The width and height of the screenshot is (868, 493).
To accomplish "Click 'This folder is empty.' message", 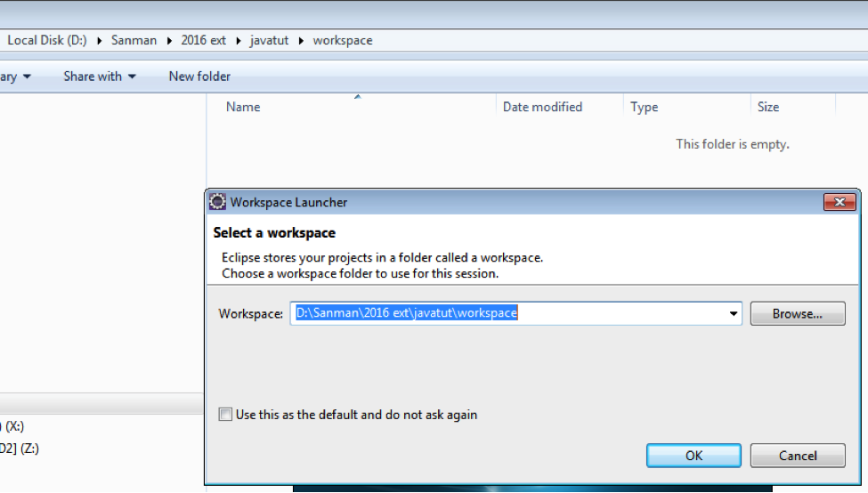I will tap(733, 144).
